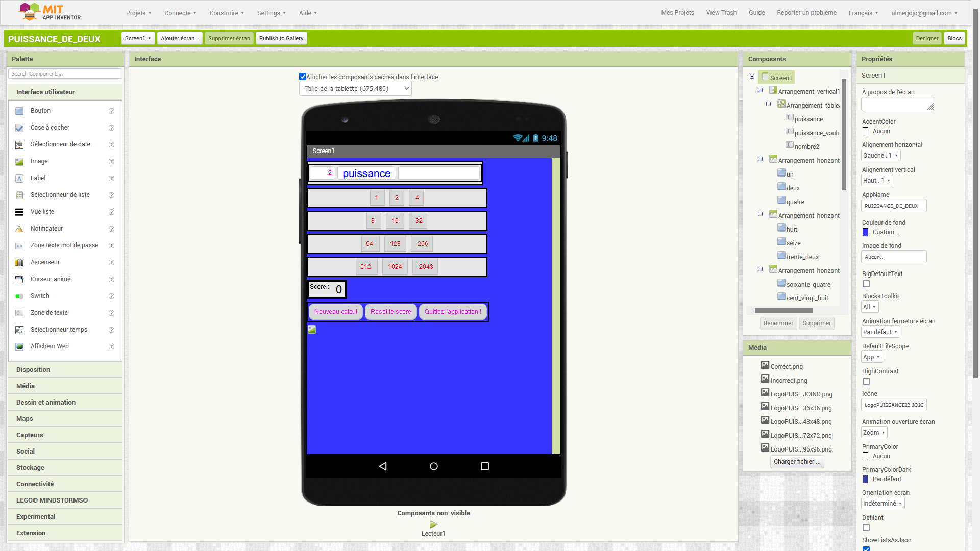Enable the BigDefaultText checkbox
980x551 pixels.
[x=866, y=284]
